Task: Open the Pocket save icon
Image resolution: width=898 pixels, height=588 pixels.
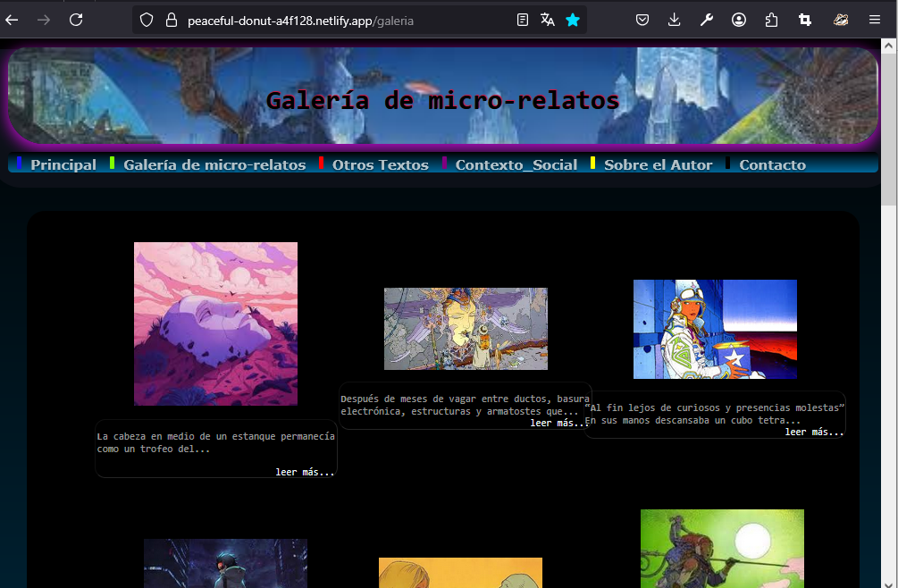Action: pos(642,20)
